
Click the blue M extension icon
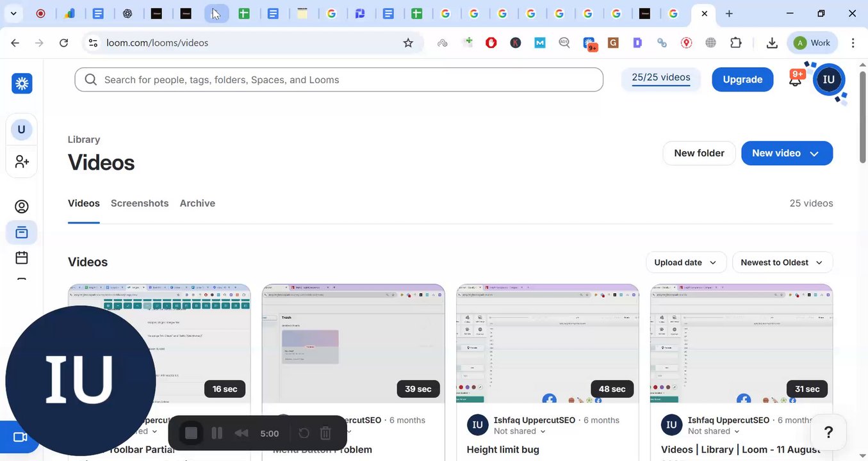[540, 43]
